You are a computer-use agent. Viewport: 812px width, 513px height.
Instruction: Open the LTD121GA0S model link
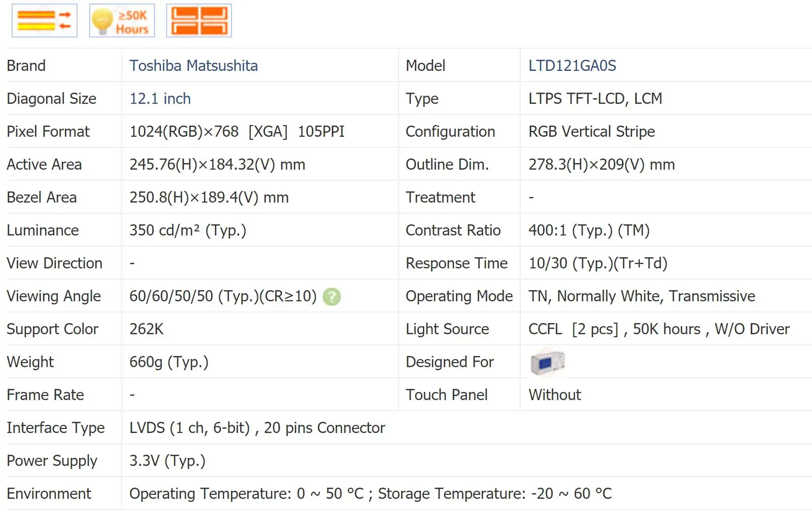572,66
